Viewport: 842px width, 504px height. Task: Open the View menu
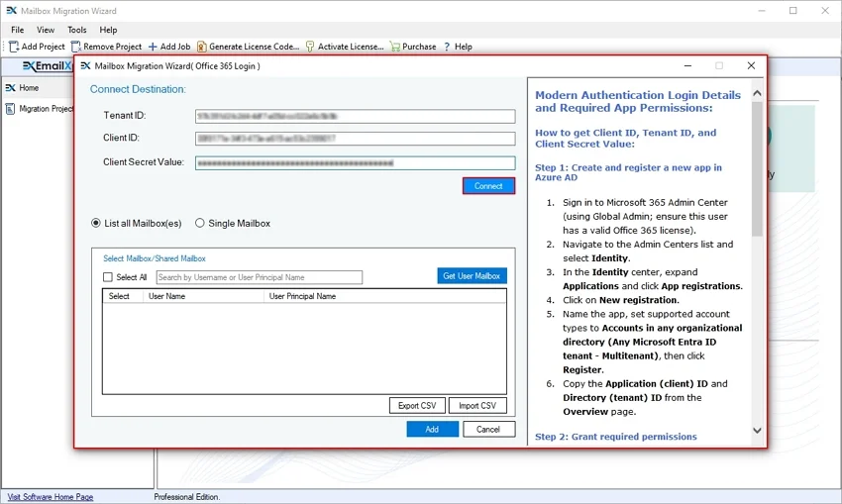coord(46,30)
